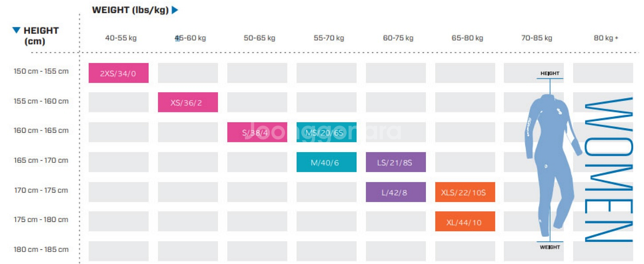644x264 pixels.
Task: Click the WEIGHT (lbs/kg) heading text
Action: coord(130,10)
